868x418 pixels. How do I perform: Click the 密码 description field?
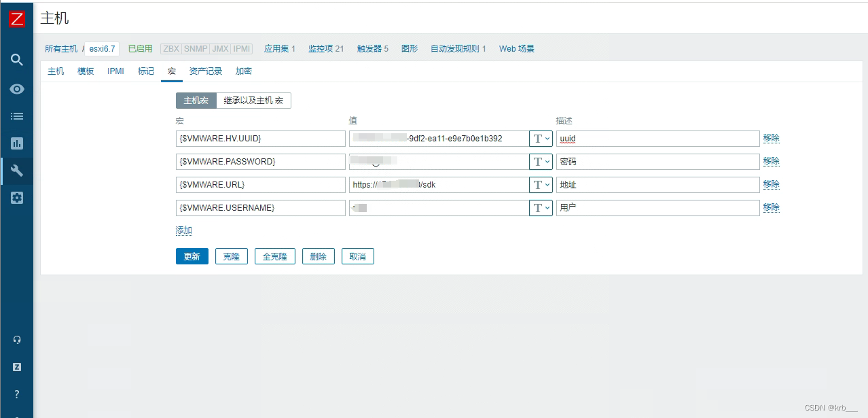pos(657,162)
